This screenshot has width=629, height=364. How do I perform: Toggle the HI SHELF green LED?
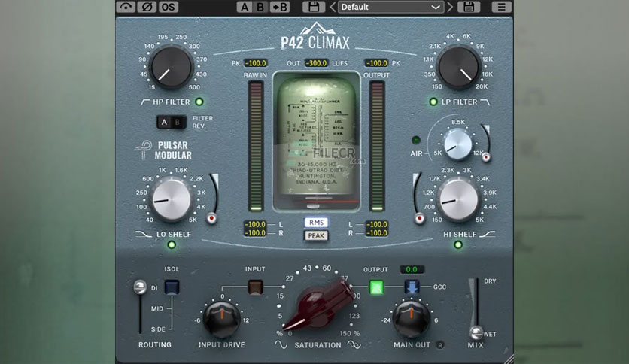click(458, 245)
